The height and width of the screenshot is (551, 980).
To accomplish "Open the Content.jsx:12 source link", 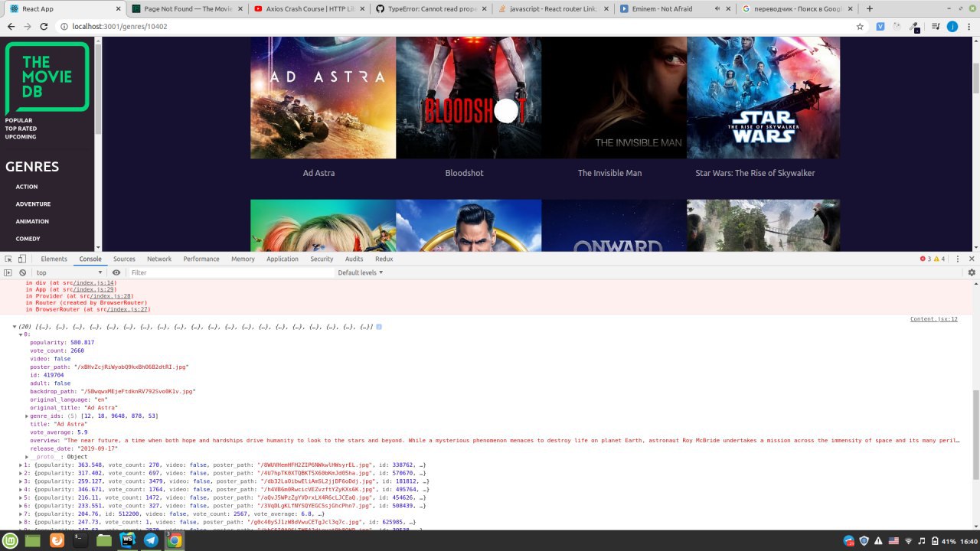I will click(x=933, y=319).
